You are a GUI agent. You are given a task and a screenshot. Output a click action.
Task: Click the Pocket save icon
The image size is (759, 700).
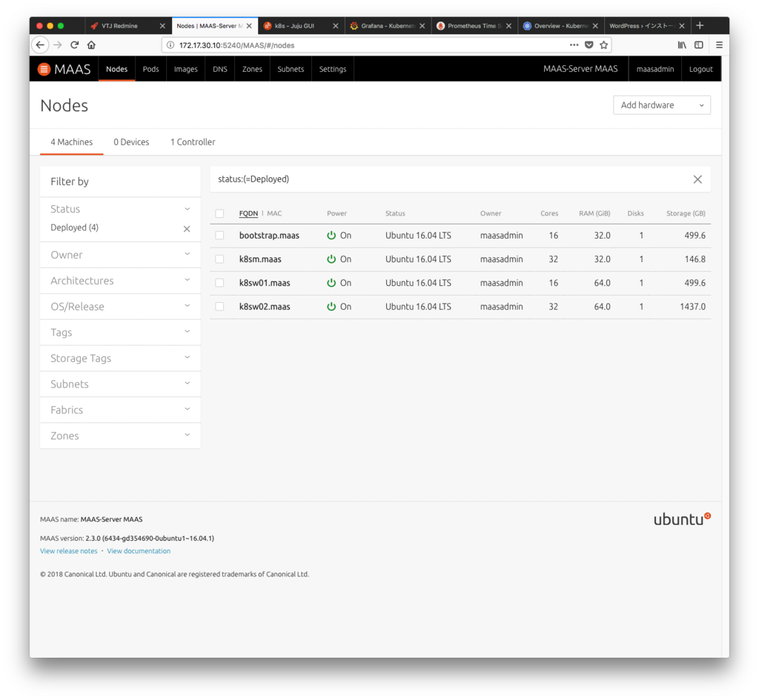(x=589, y=45)
